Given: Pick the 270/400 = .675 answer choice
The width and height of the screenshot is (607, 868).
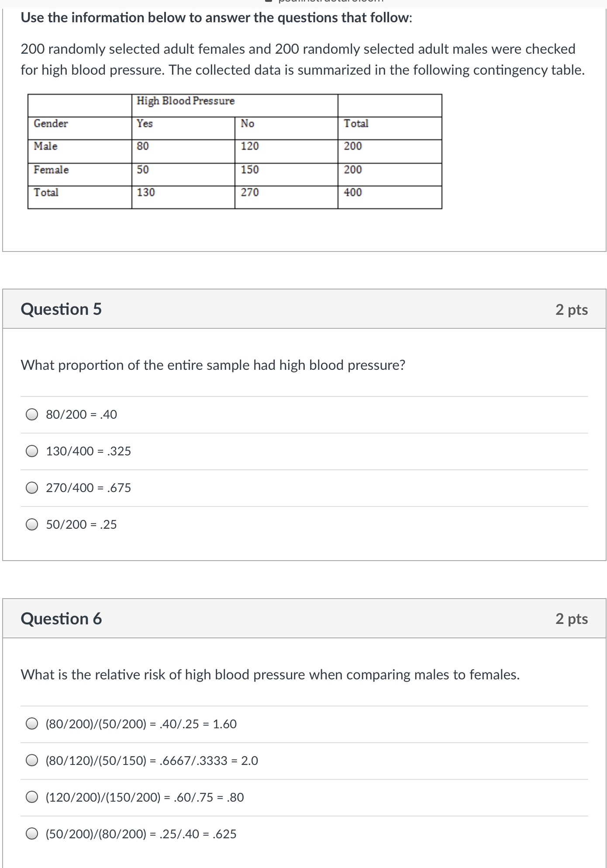Looking at the screenshot, I should [32, 488].
